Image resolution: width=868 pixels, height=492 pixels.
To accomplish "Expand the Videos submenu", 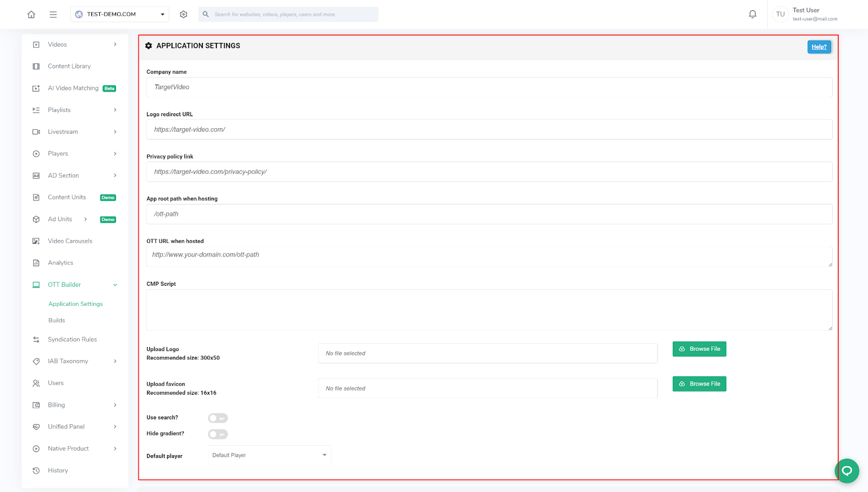I will pos(115,45).
